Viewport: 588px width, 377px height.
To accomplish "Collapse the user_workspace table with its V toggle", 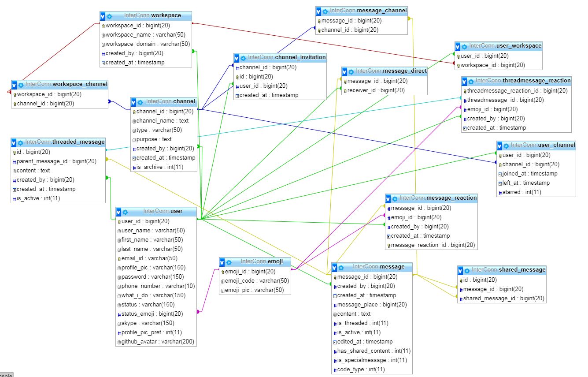I will 458,47.
